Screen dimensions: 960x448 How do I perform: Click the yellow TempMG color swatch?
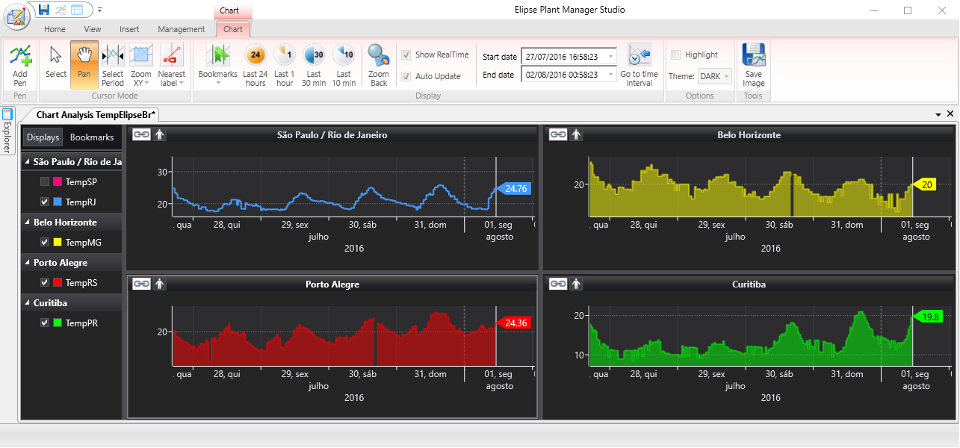click(x=59, y=242)
